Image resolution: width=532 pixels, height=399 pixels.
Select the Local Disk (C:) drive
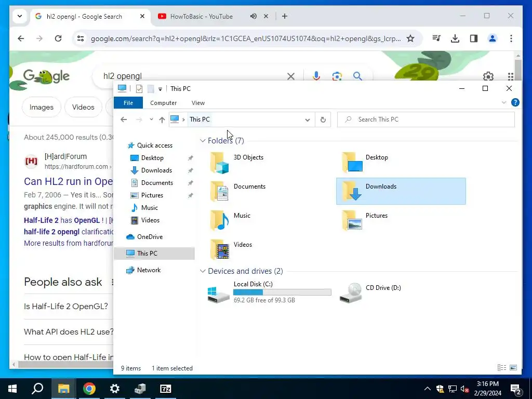pyautogui.click(x=269, y=292)
